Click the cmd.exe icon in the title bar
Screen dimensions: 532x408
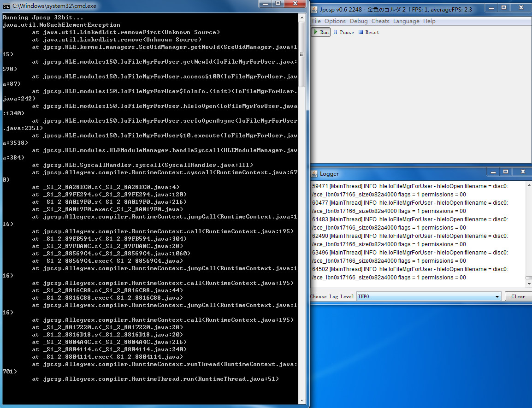[6, 6]
